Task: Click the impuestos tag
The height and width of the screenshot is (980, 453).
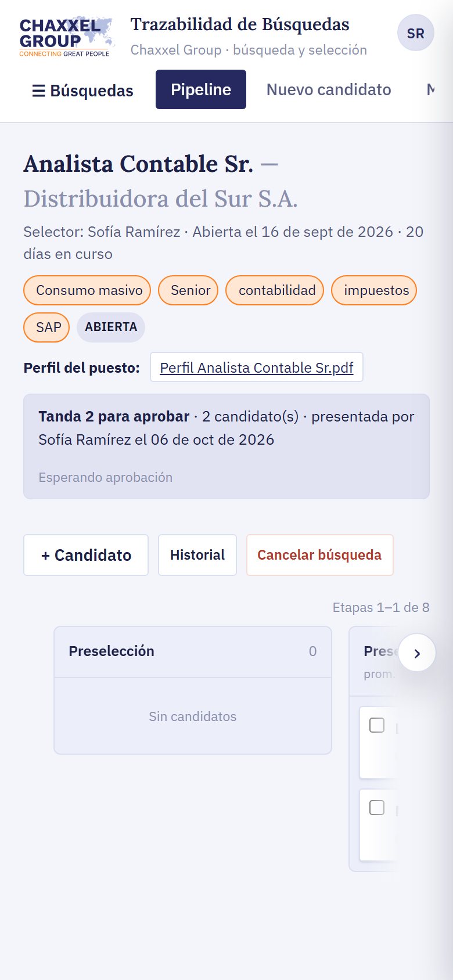Action: point(374,290)
